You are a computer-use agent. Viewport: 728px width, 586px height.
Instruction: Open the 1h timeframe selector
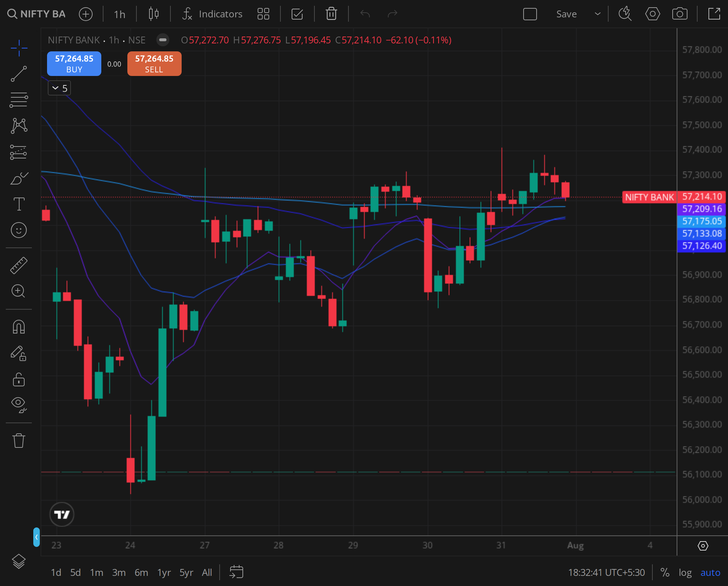[x=119, y=14]
